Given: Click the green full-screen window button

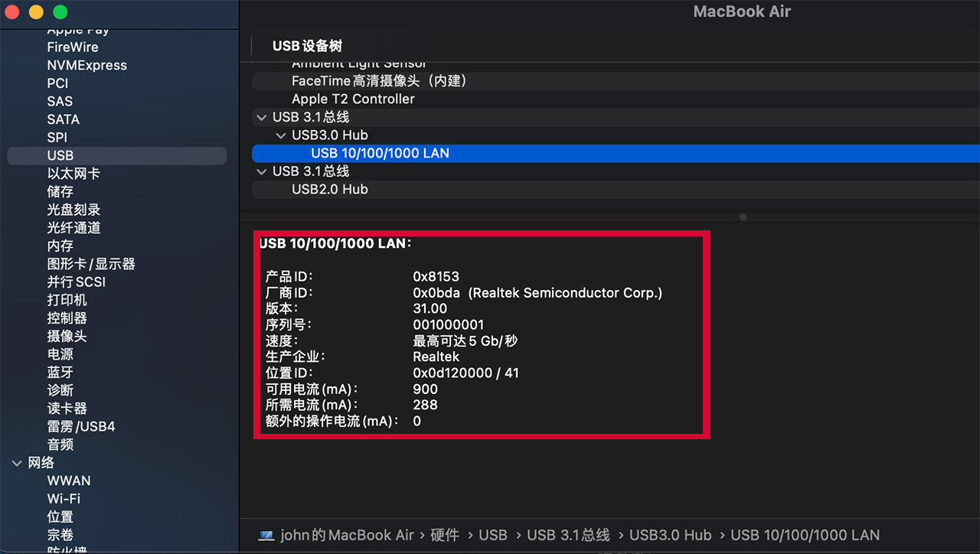Looking at the screenshot, I should [60, 12].
